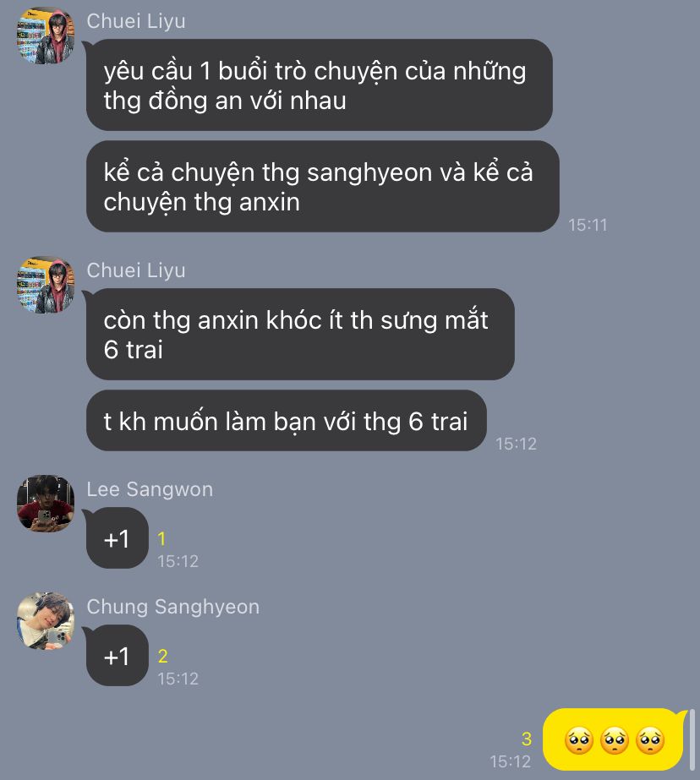
Task: Tap the Chung Sanghyeon sender name
Action: tap(173, 607)
